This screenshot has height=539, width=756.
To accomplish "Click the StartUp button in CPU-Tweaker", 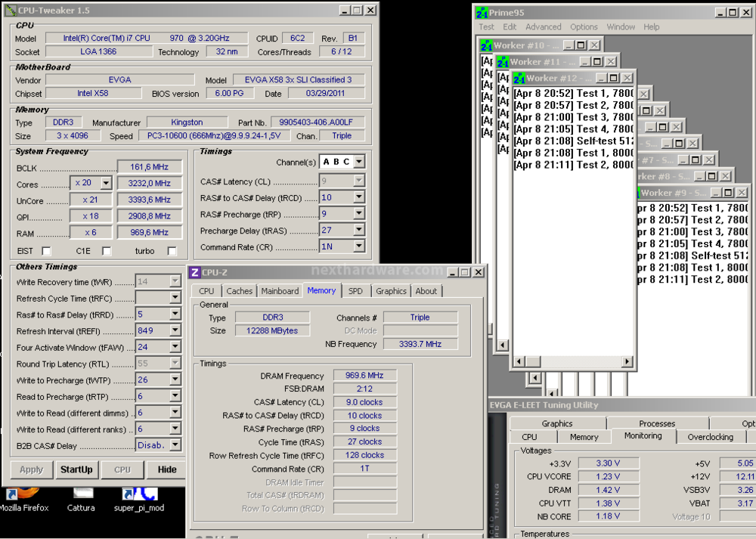I will pos(76,469).
